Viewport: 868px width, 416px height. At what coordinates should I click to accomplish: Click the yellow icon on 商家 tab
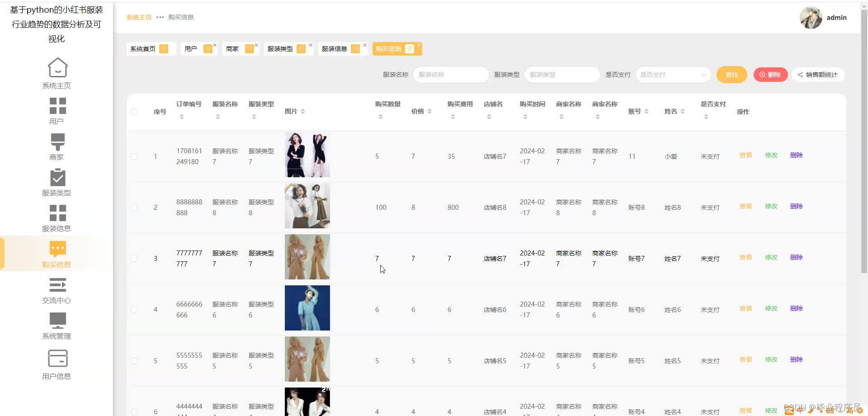click(x=249, y=49)
